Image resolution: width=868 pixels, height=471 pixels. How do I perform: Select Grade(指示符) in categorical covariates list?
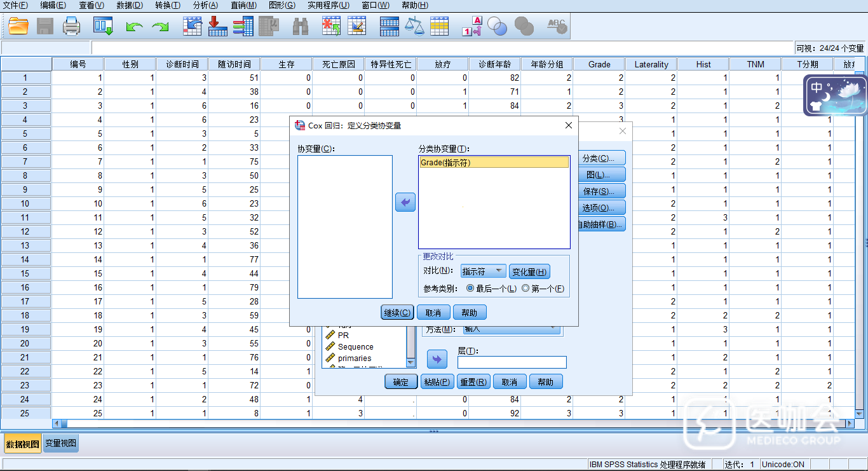[x=494, y=163]
